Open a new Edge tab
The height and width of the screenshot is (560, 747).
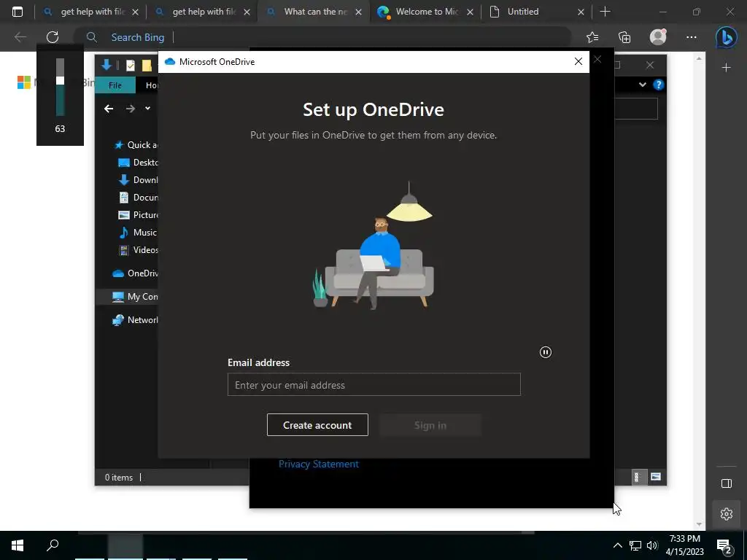click(605, 12)
